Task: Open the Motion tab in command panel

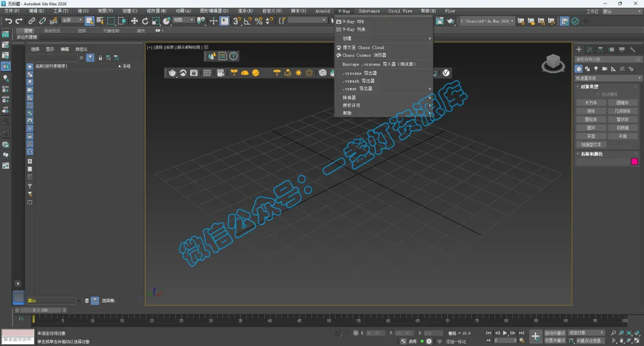Action: pos(611,49)
